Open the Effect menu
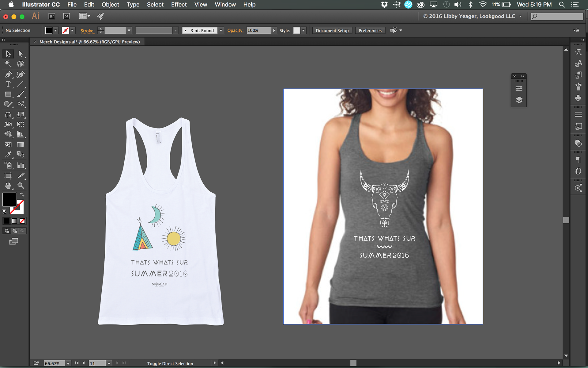 coord(179,5)
